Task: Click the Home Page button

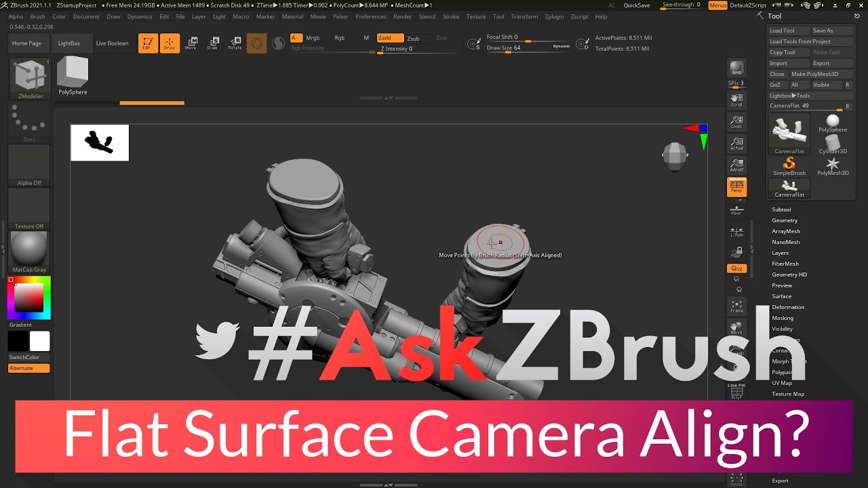Action: tap(27, 43)
